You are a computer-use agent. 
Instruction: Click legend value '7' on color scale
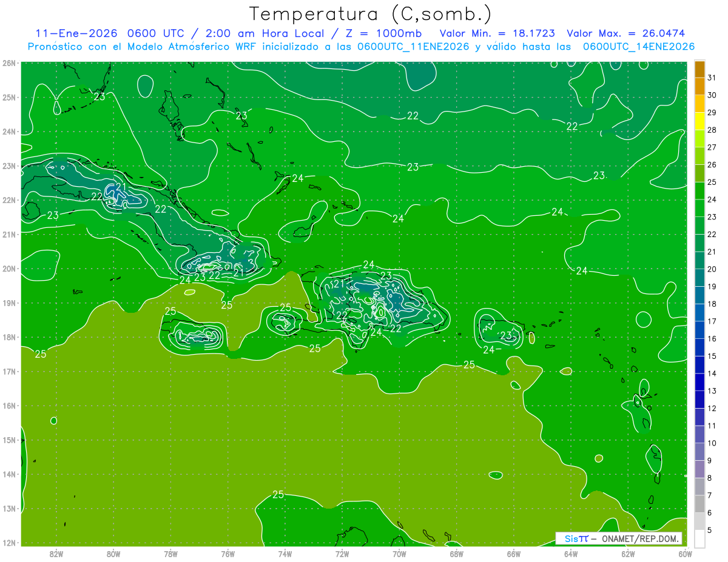tap(710, 495)
